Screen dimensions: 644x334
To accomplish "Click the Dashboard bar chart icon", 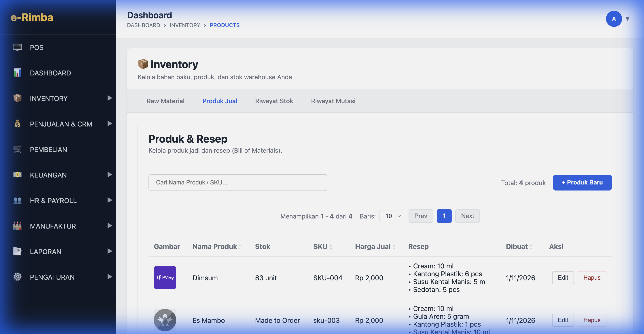I will point(17,73).
